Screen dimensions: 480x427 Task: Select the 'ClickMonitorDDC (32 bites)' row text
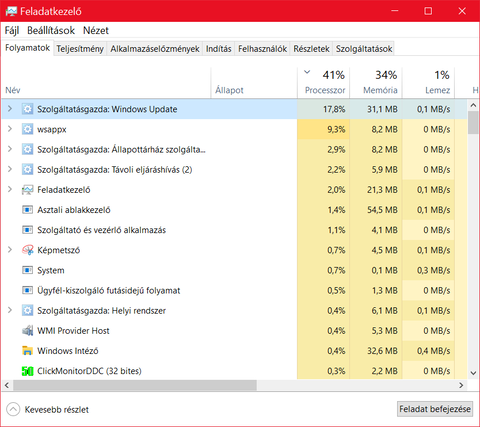[x=89, y=371]
